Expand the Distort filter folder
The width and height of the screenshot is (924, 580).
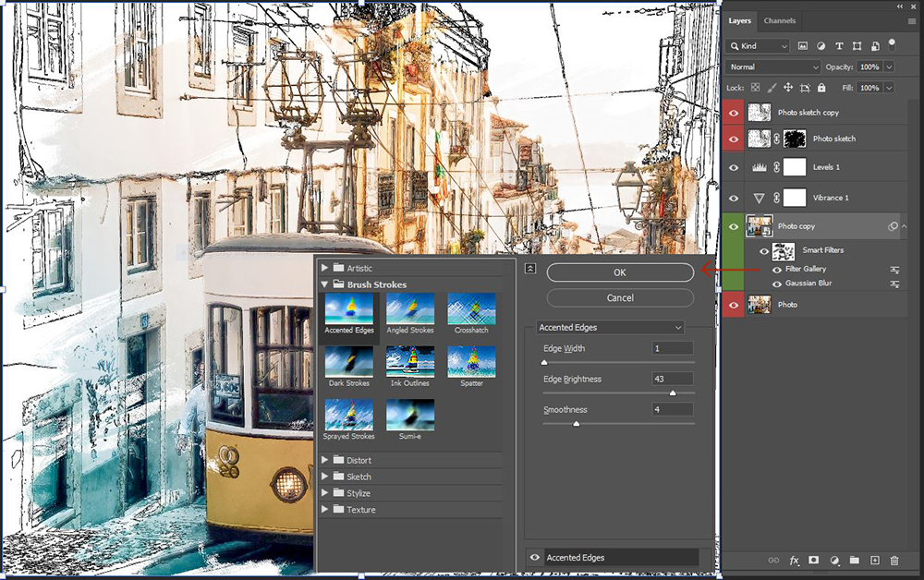tap(324, 460)
